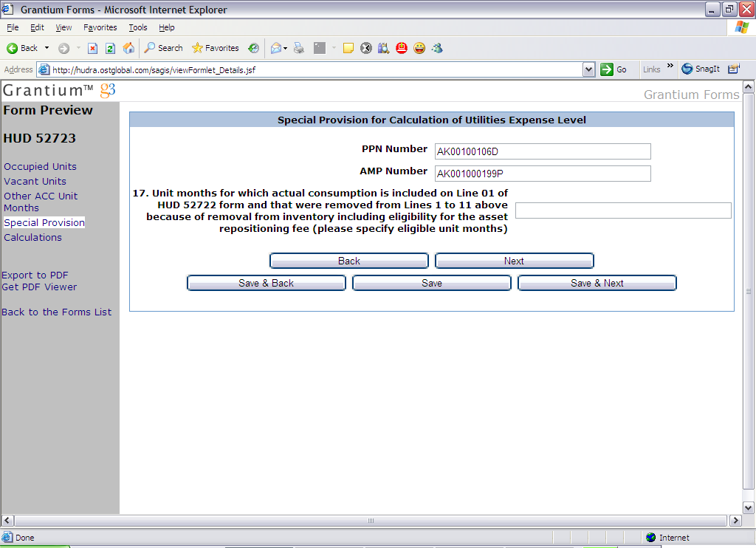Click the form Next button
Screen dimensions: 756x548
515,261
